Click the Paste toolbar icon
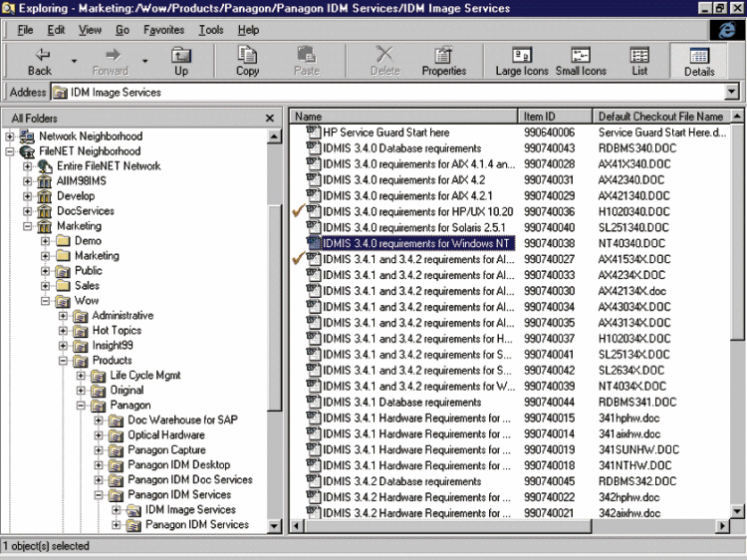Image resolution: width=747 pixels, height=560 pixels. click(x=307, y=62)
